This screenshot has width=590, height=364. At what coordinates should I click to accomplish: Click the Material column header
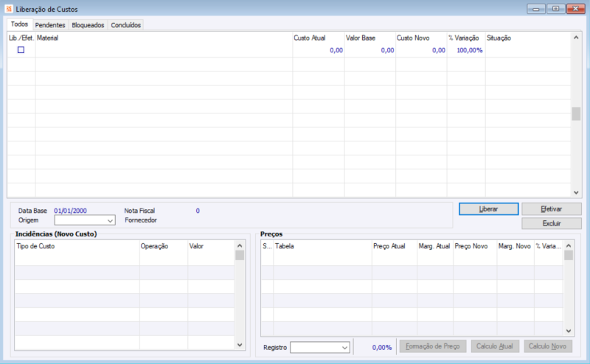[x=164, y=38]
